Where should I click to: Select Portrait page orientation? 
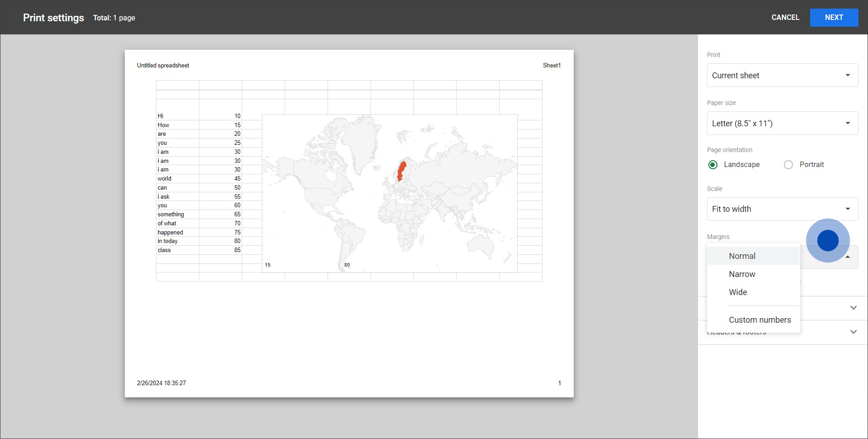pos(788,165)
